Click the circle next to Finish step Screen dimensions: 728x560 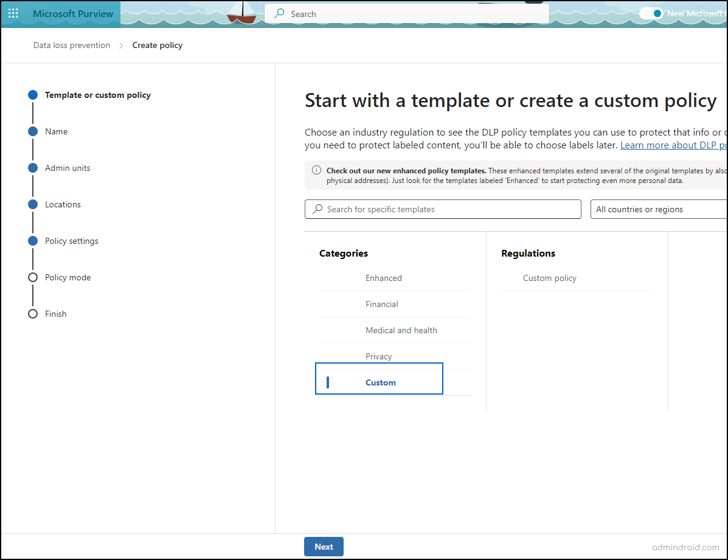pyautogui.click(x=32, y=314)
